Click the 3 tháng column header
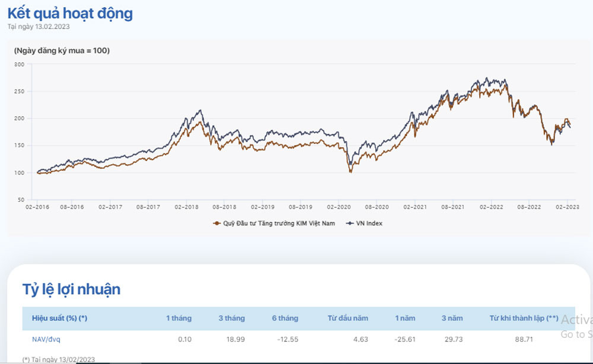Image resolution: width=593 pixels, height=364 pixels. click(x=231, y=318)
